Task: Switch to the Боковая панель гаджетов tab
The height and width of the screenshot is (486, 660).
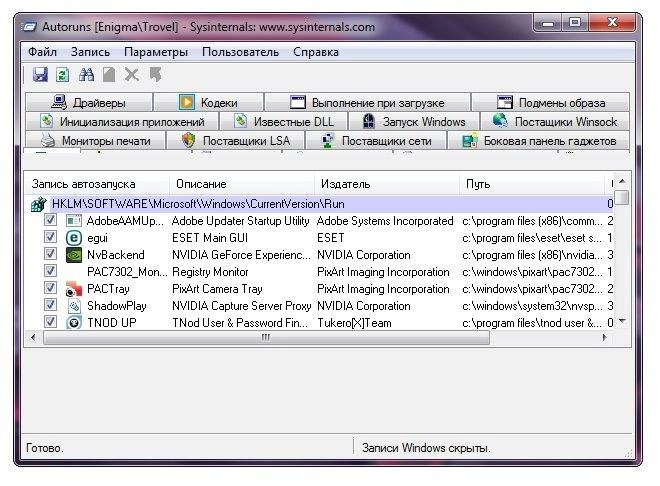Action: pos(539,141)
